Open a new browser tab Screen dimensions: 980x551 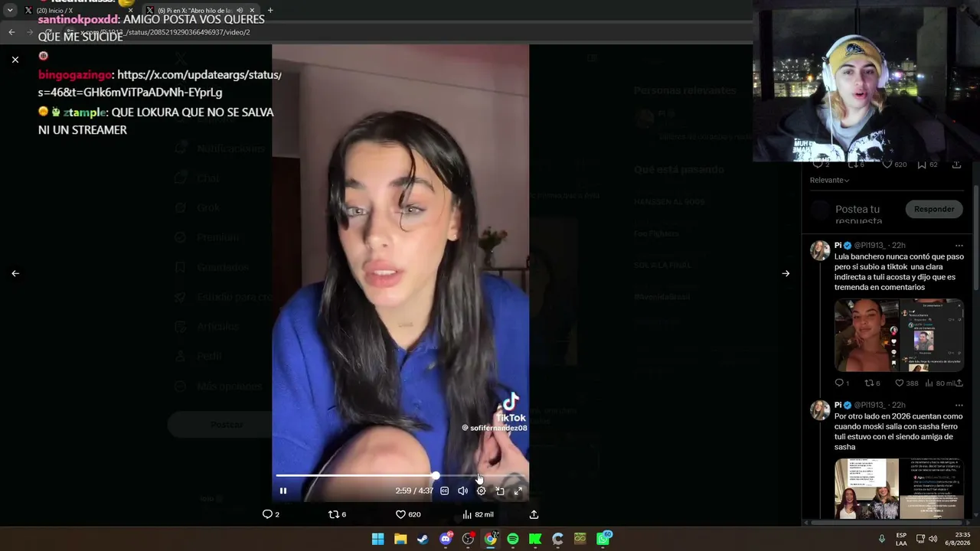[x=270, y=11]
